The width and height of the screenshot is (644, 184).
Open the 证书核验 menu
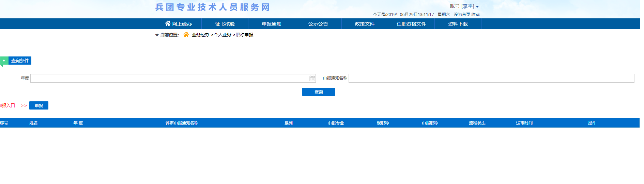(x=225, y=24)
